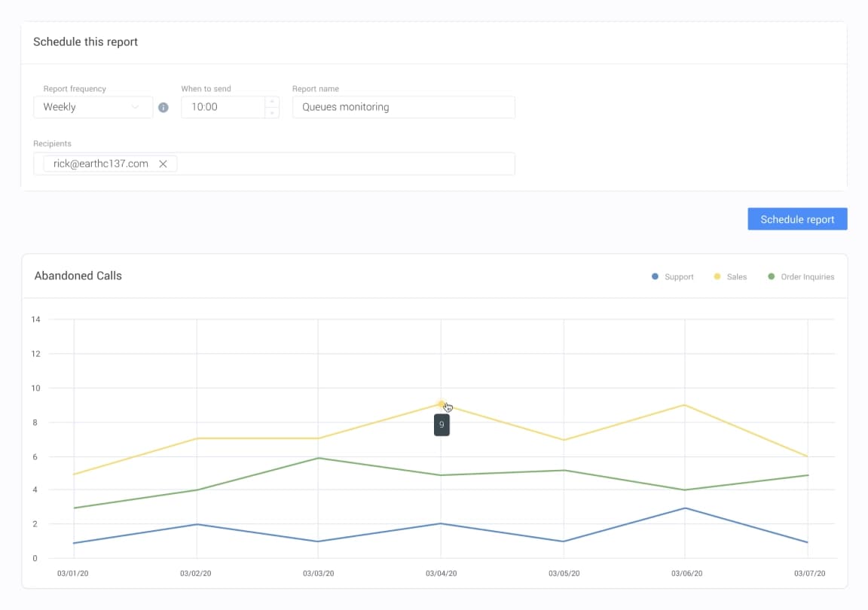Click the 03/01/20 axis label
The height and width of the screenshot is (610, 868).
coord(73,573)
